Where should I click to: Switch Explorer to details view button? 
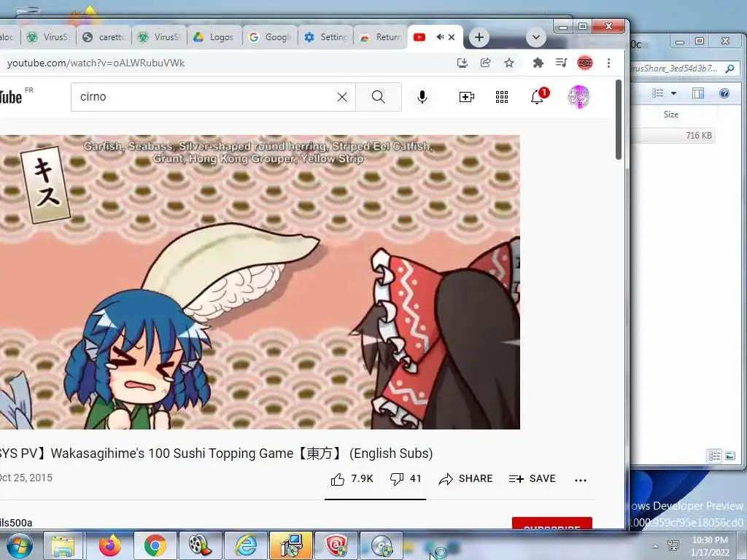pos(715,456)
